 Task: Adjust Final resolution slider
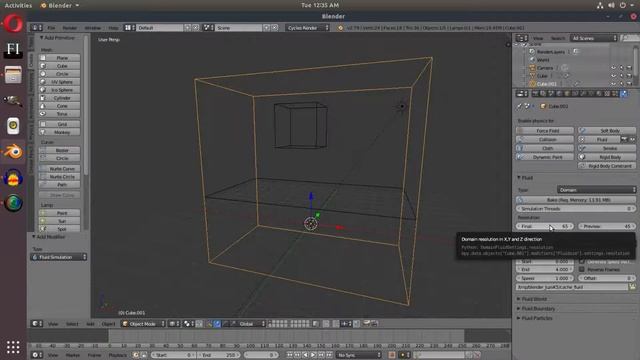545,226
